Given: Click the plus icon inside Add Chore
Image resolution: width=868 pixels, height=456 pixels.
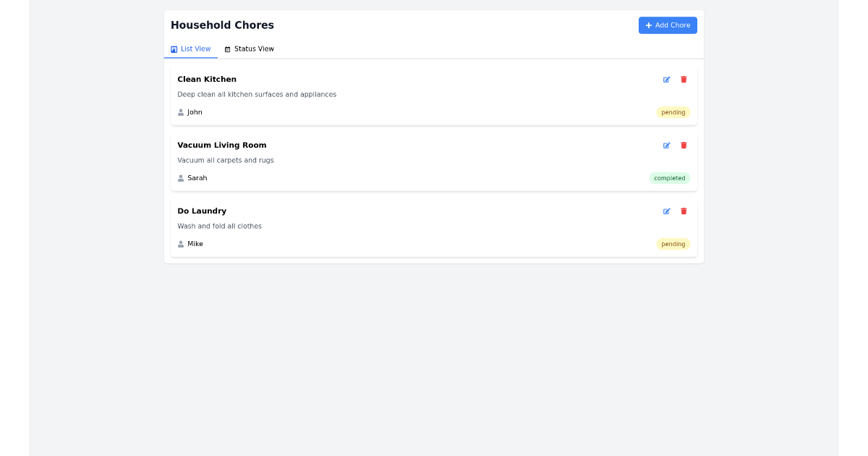Looking at the screenshot, I should click(x=649, y=25).
